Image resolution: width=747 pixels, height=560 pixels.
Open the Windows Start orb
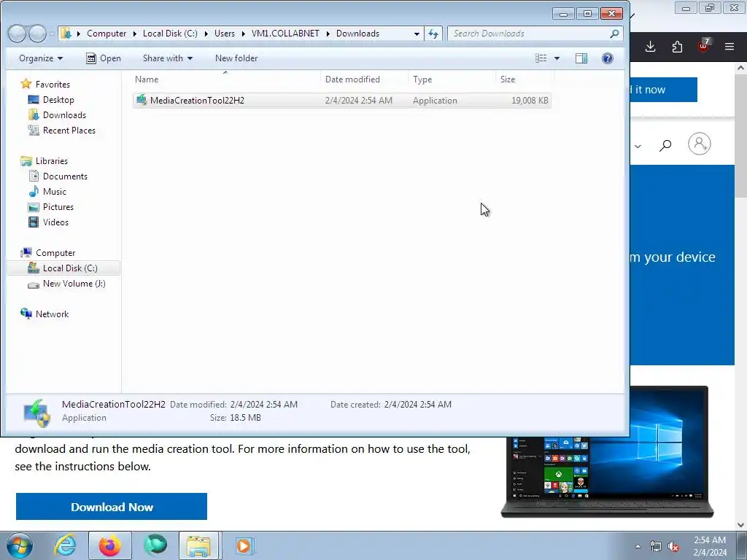(20, 545)
